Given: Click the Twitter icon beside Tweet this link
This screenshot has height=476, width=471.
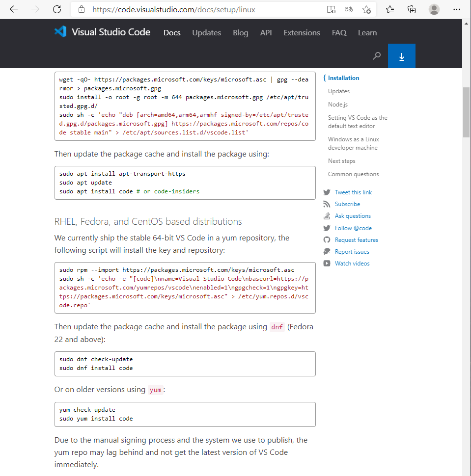Looking at the screenshot, I should pyautogui.click(x=327, y=192).
